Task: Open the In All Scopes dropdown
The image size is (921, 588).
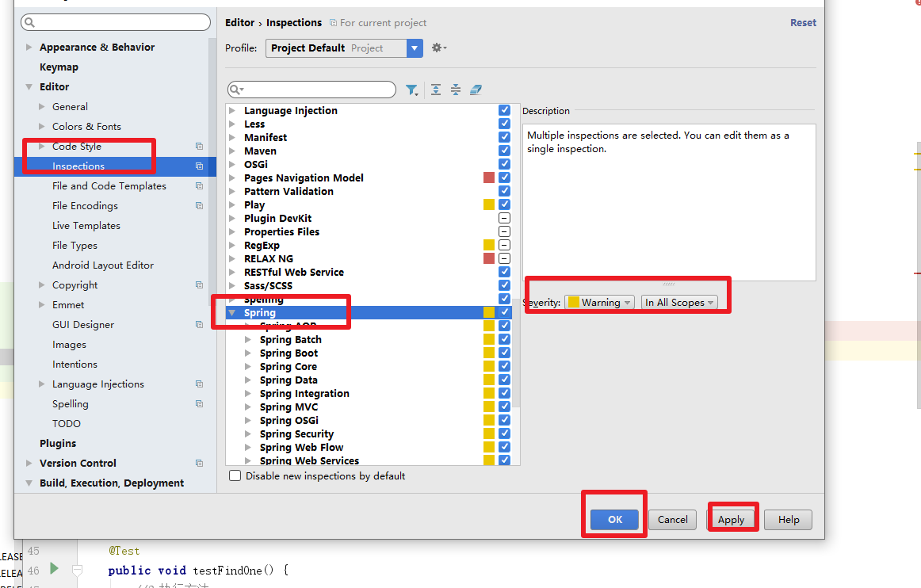Action: coord(679,303)
